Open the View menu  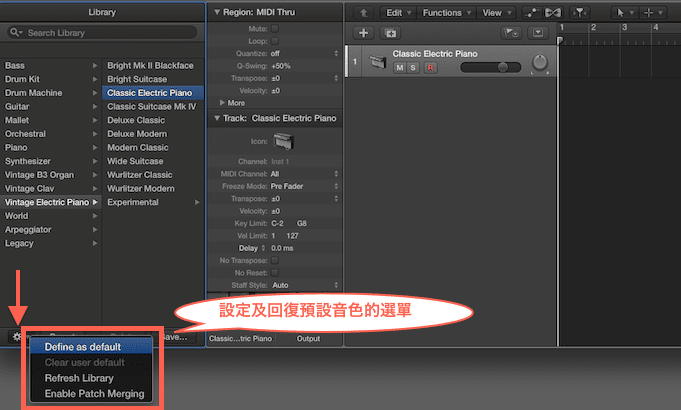(497, 13)
